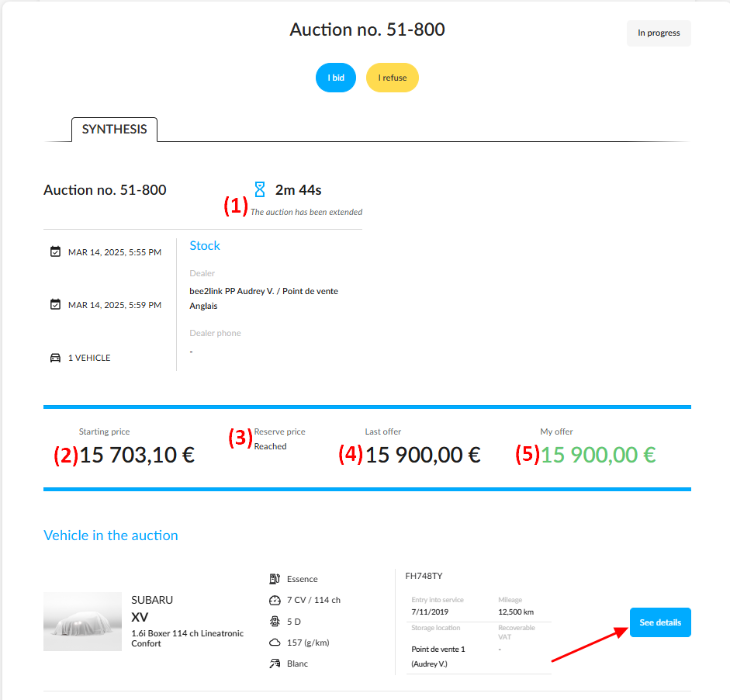Click power gauge icon beside 7 CV
Viewport: 730px width, 700px height.
pos(275,600)
